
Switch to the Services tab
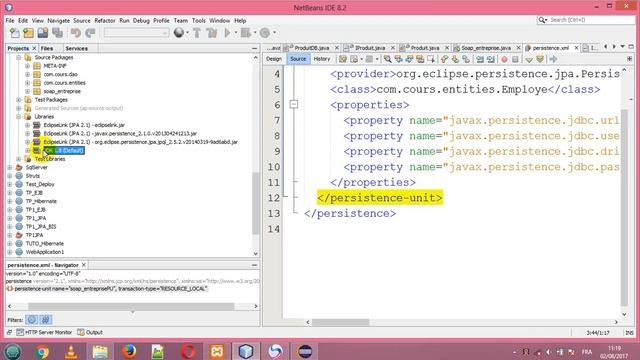pyautogui.click(x=77, y=48)
